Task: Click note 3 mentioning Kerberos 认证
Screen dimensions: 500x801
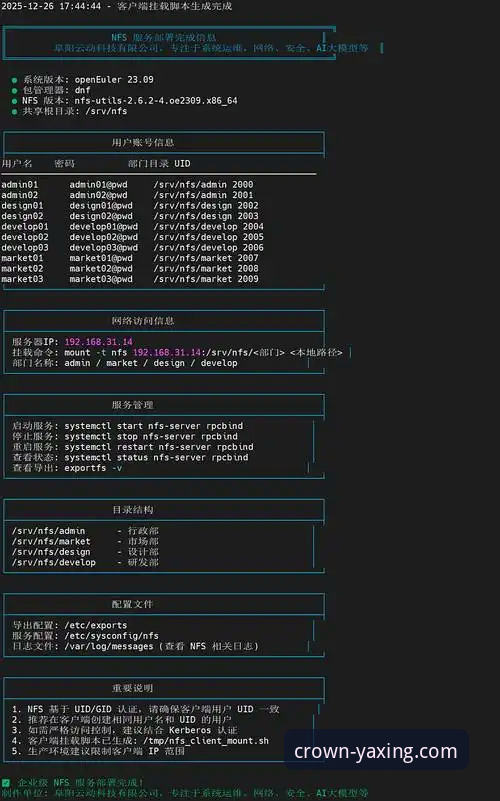Action: pyautogui.click(x=125, y=730)
